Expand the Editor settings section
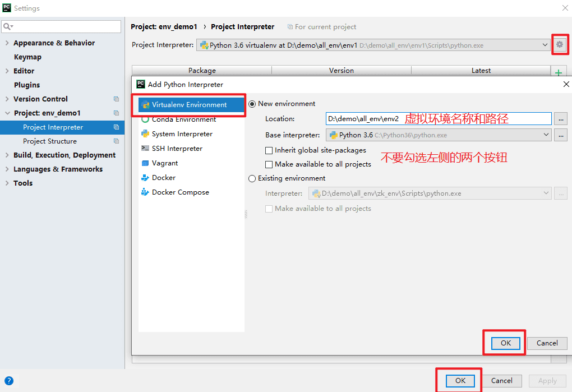The height and width of the screenshot is (392, 572). click(x=7, y=71)
